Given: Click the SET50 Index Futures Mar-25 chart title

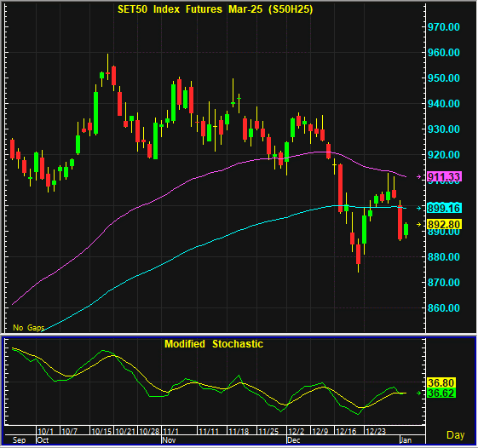Looking at the screenshot, I should click(216, 9).
